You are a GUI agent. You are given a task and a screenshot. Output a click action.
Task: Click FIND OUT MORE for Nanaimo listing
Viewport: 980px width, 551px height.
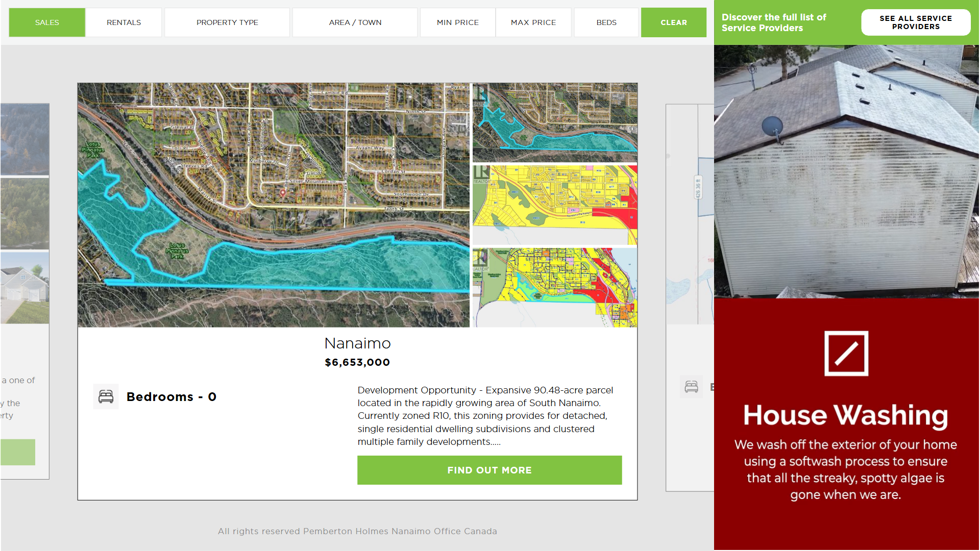[x=489, y=470]
